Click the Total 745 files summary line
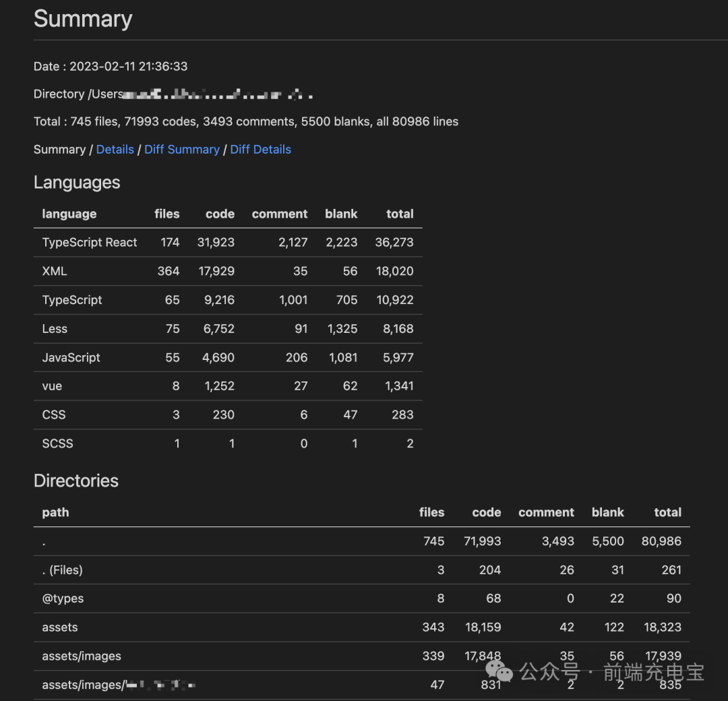Viewport: 728px width, 701px height. [x=246, y=121]
